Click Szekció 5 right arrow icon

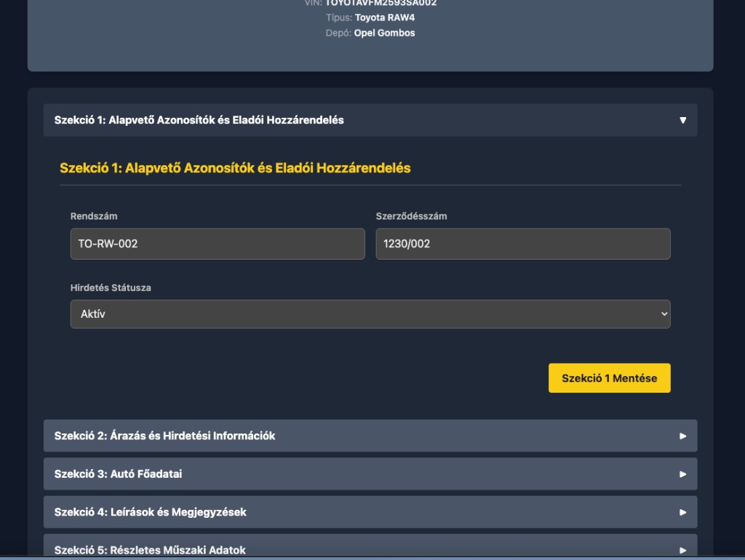pyautogui.click(x=682, y=550)
